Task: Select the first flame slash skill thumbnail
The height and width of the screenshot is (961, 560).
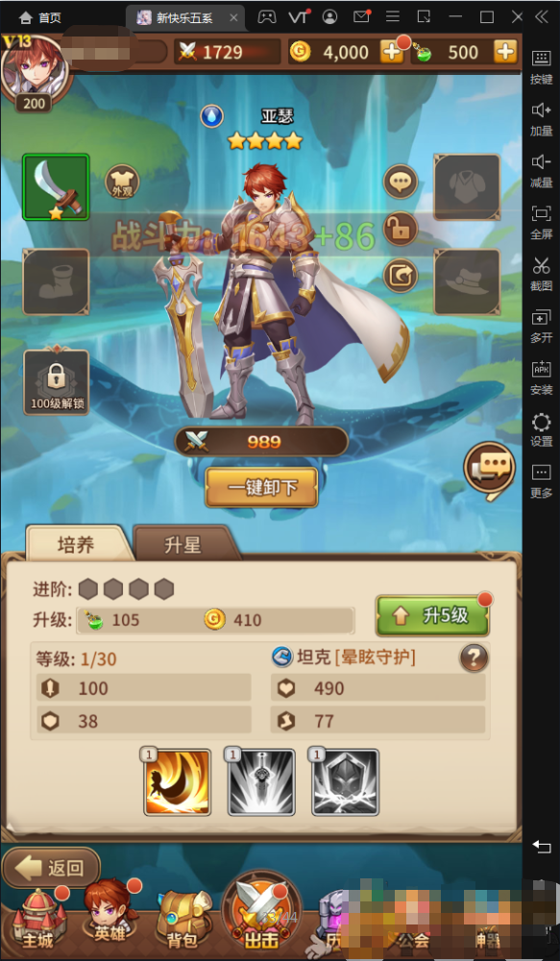Action: (178, 782)
